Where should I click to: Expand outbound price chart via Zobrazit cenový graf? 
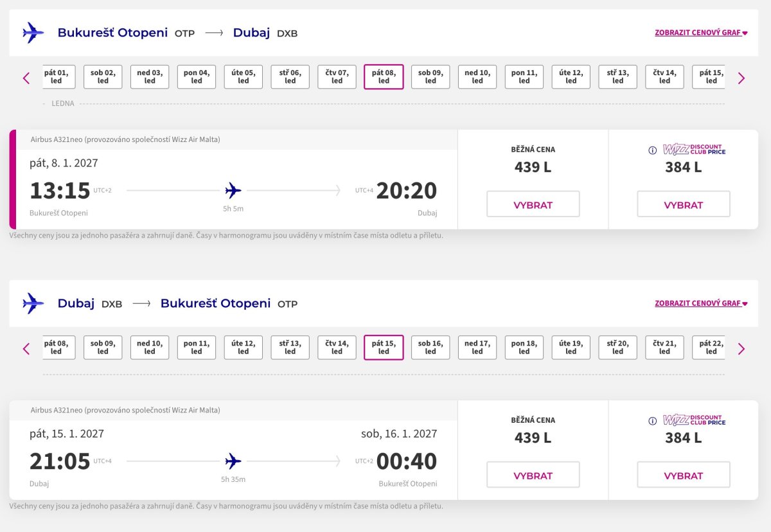click(701, 33)
